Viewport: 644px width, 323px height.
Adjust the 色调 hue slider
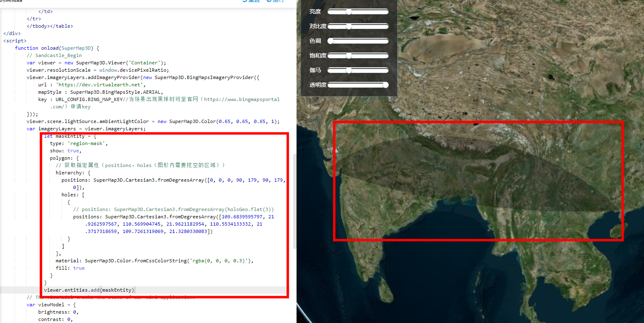tap(358, 41)
